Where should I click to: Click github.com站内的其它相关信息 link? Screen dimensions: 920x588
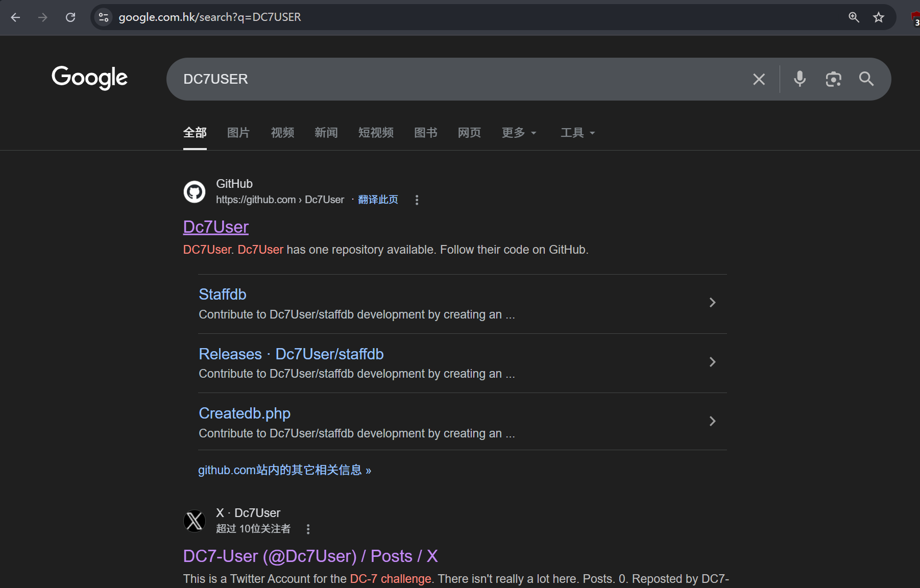pos(284,470)
